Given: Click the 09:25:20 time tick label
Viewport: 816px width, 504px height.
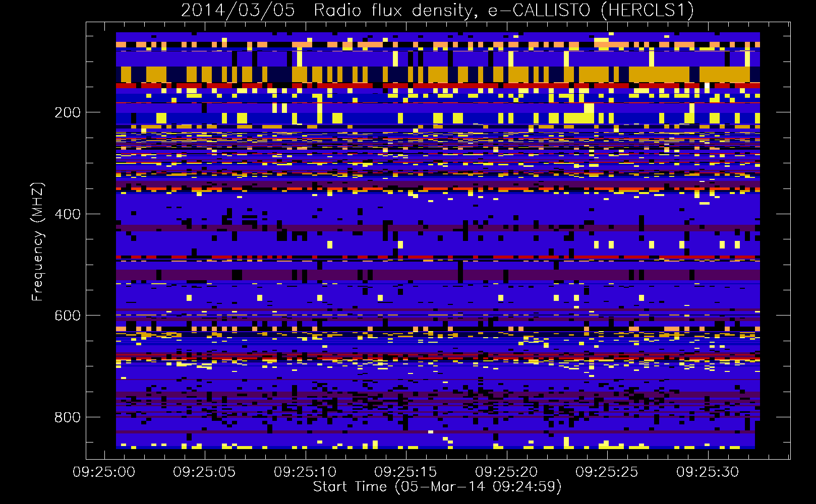Looking at the screenshot, I should [506, 472].
